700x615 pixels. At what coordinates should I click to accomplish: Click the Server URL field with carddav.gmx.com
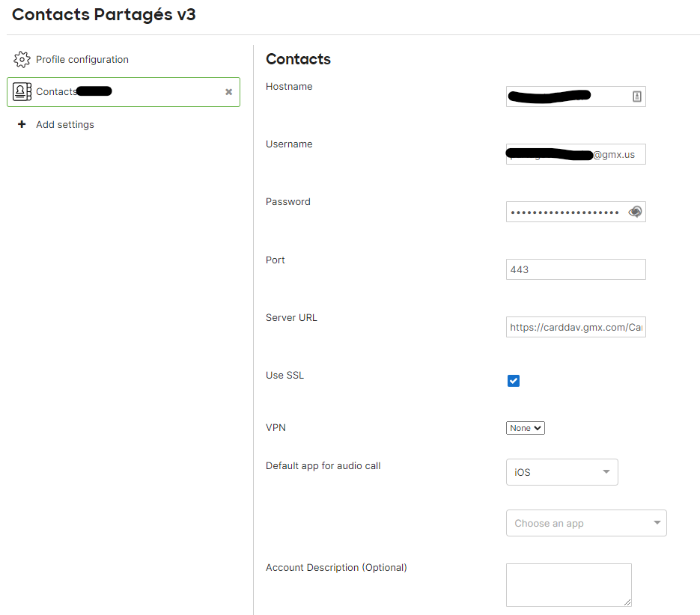click(576, 327)
